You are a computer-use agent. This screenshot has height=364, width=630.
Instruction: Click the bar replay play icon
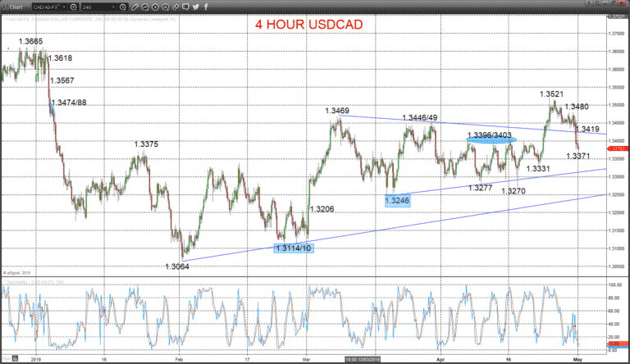155,7
